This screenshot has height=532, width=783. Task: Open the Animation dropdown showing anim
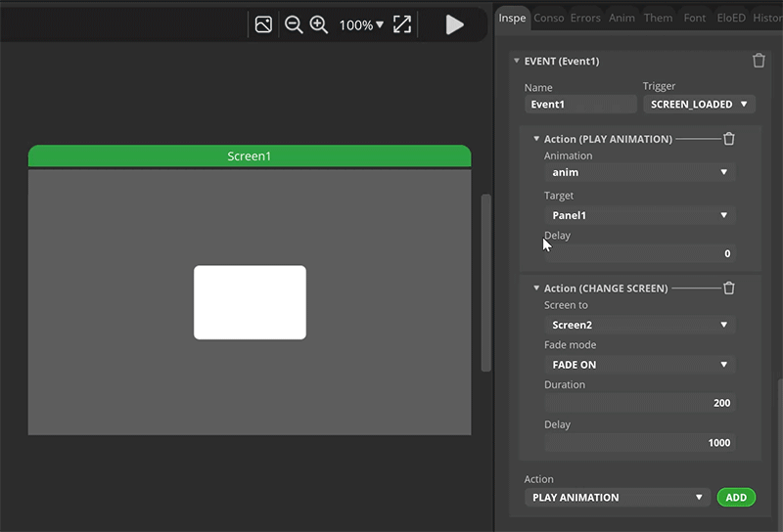pyautogui.click(x=639, y=172)
